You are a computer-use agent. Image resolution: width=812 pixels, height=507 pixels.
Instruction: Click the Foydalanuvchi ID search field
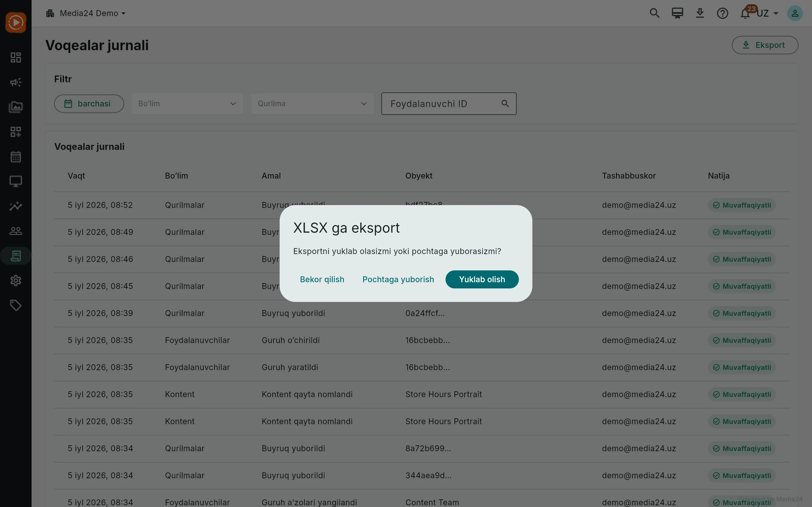[x=449, y=104]
